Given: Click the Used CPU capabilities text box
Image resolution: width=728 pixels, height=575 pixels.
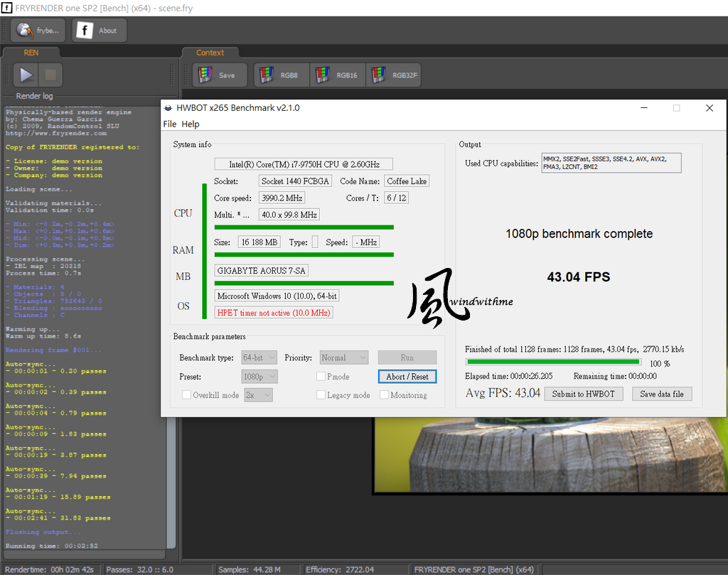Looking at the screenshot, I should tap(611, 163).
